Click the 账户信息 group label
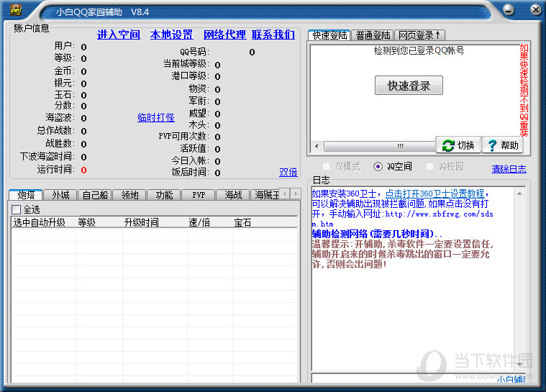546x392 pixels. point(32,28)
